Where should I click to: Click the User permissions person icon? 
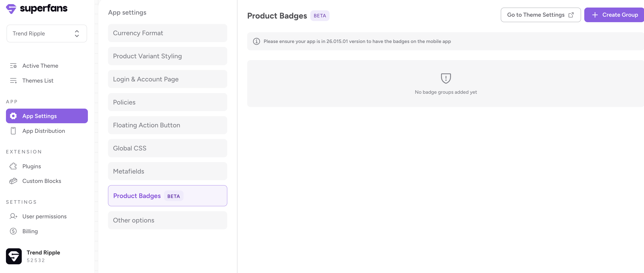coord(13,216)
